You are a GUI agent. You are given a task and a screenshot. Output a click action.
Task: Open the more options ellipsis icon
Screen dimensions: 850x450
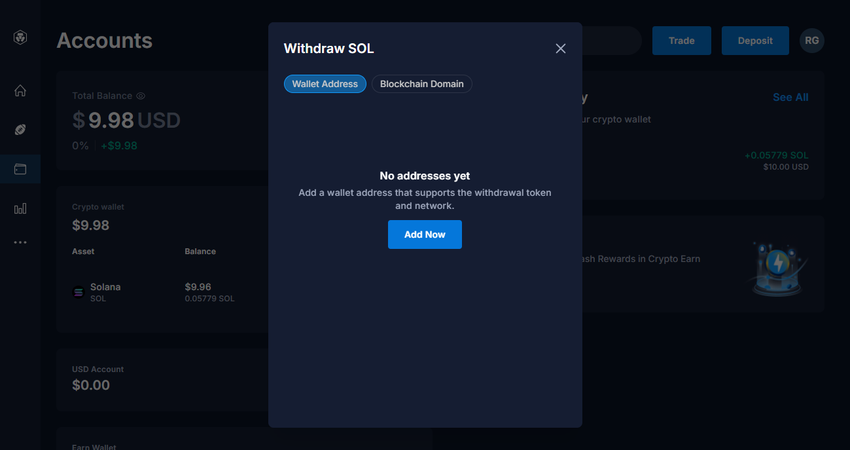click(x=20, y=242)
